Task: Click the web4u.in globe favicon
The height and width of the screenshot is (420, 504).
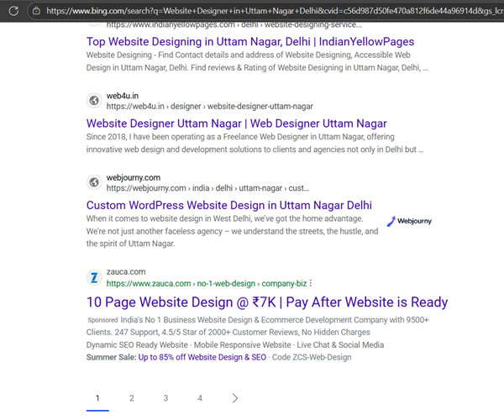Action: [95, 102]
